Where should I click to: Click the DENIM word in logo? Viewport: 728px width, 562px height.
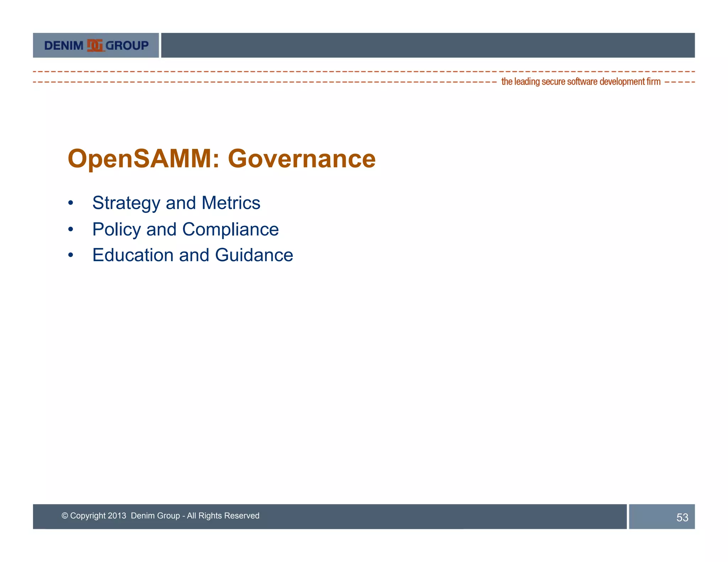(64, 45)
